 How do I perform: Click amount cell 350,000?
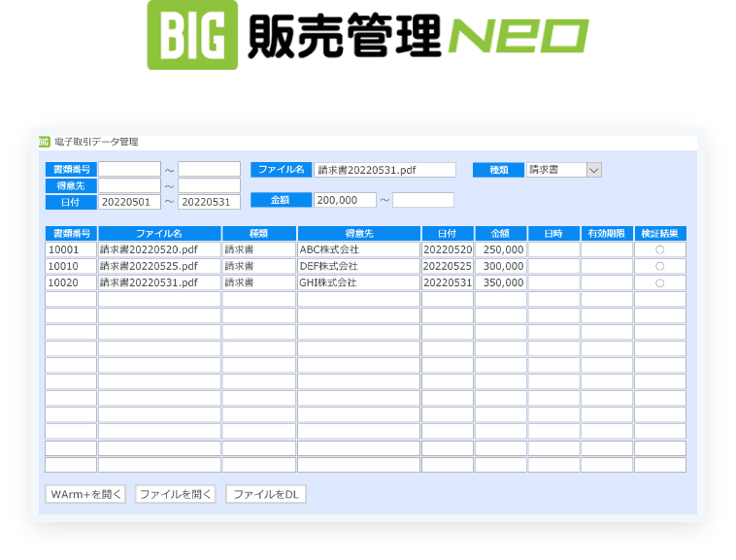501,282
